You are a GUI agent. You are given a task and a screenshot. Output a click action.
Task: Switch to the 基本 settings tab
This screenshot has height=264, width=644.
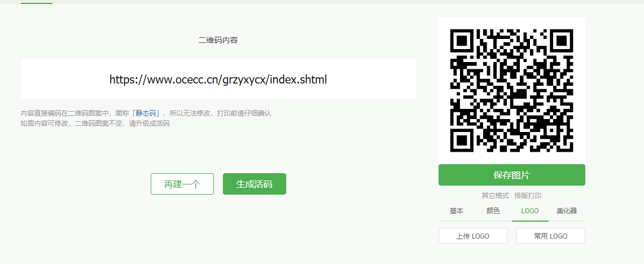coord(456,210)
